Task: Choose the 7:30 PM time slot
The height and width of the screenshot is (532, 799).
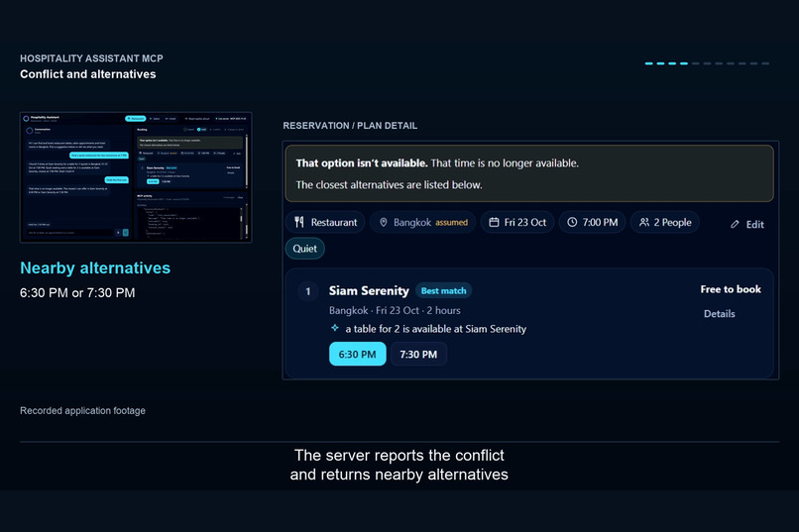Action: (x=418, y=355)
